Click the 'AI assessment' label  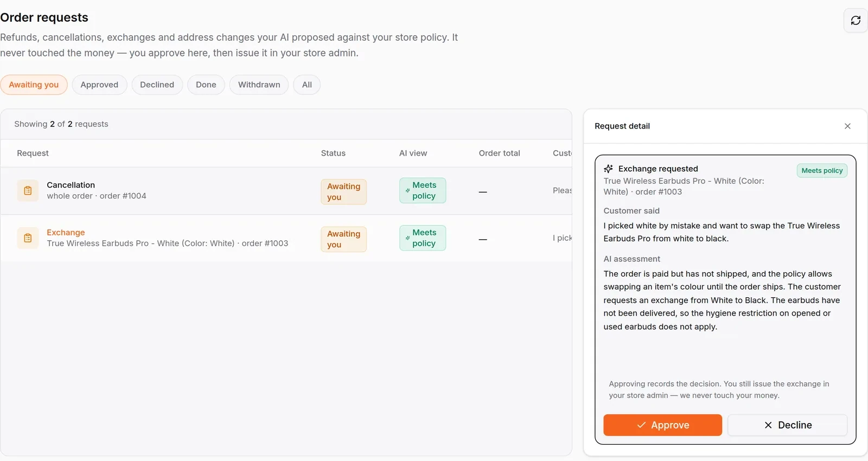click(x=632, y=259)
